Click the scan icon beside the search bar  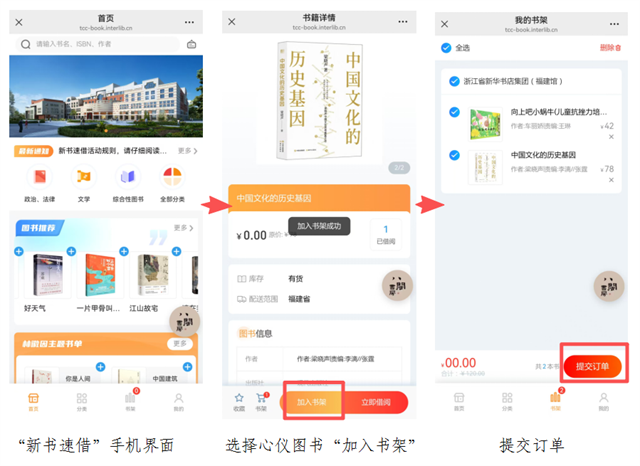click(x=192, y=45)
